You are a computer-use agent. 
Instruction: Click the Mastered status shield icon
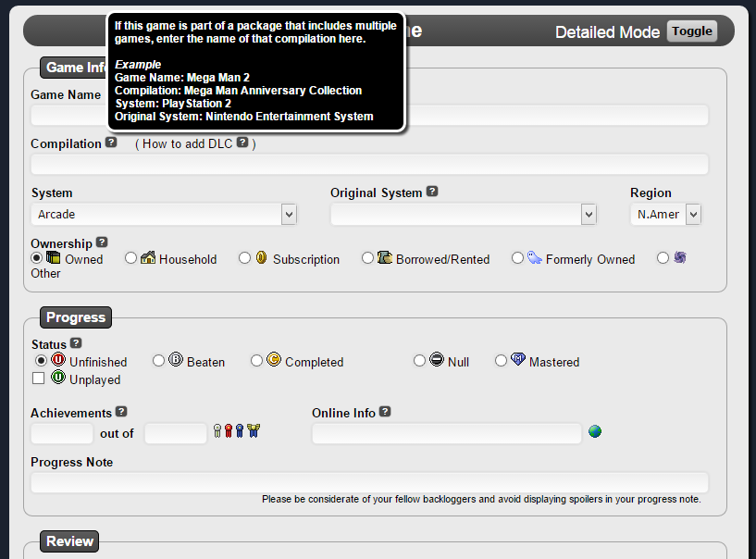point(518,359)
